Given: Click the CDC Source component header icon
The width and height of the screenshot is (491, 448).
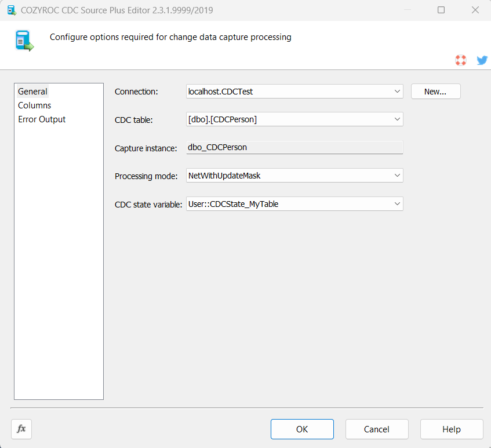Looking at the screenshot, I should (x=24, y=41).
